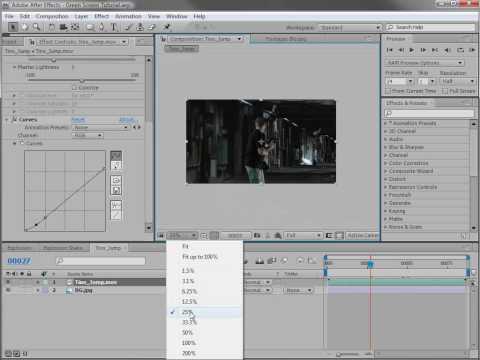Open the Composition menu
This screenshot has height=360, width=480.
tap(52, 16)
